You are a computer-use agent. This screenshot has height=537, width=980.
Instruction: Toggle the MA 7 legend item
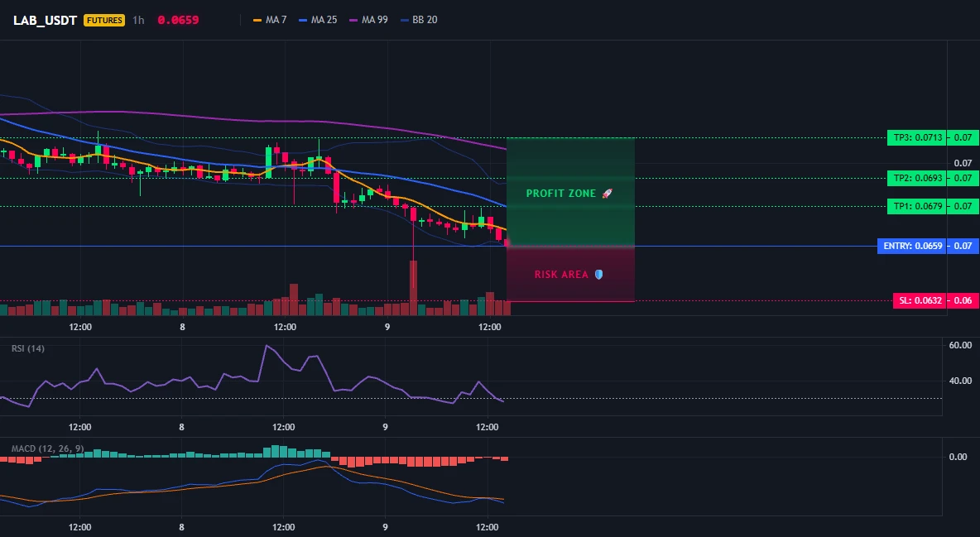click(270, 20)
